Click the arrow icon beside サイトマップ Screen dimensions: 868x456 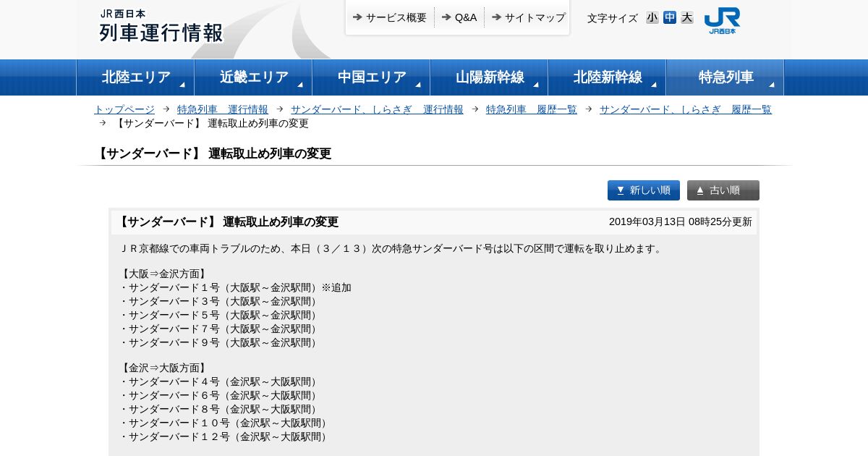[x=496, y=17]
